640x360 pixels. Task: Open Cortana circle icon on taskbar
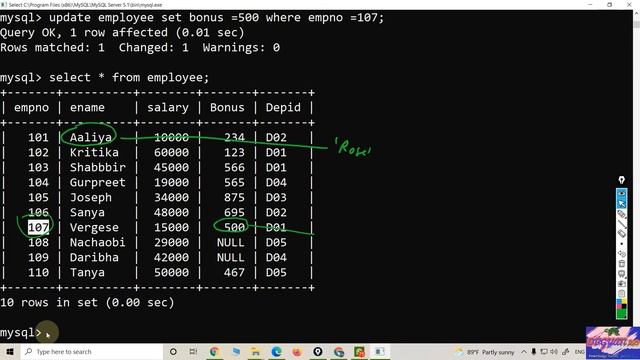(173, 351)
